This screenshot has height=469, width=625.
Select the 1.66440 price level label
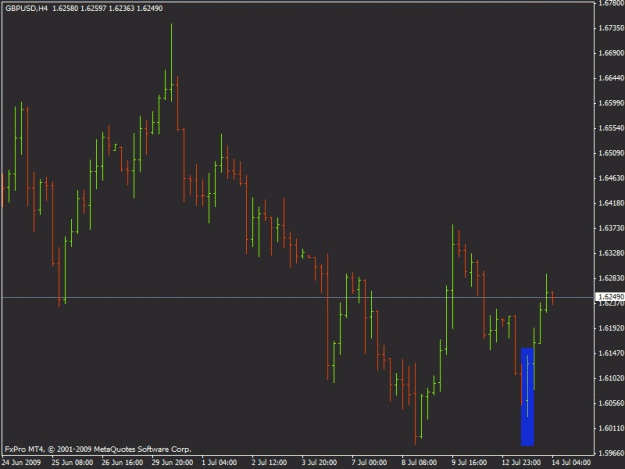(x=611, y=78)
